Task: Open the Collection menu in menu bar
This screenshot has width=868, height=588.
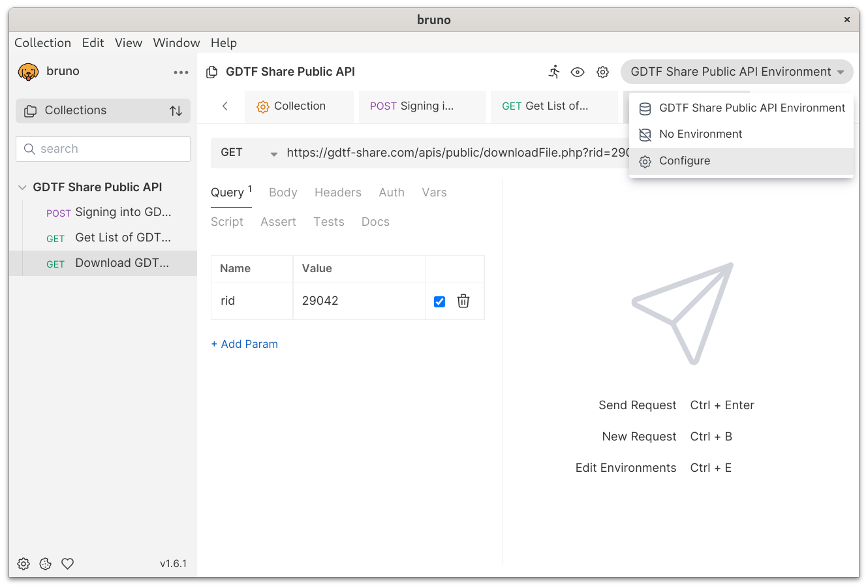Action: 42,43
